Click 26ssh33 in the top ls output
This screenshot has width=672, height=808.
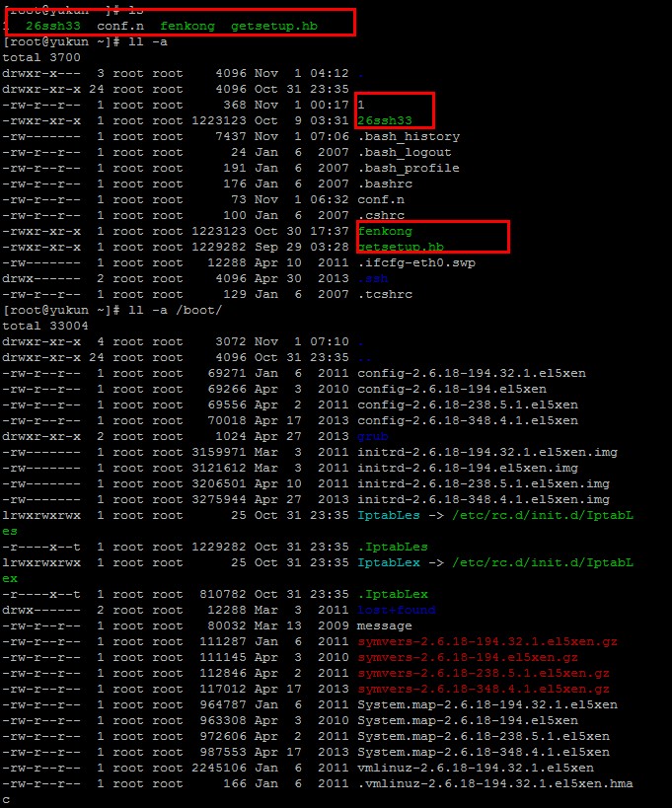click(x=53, y=26)
